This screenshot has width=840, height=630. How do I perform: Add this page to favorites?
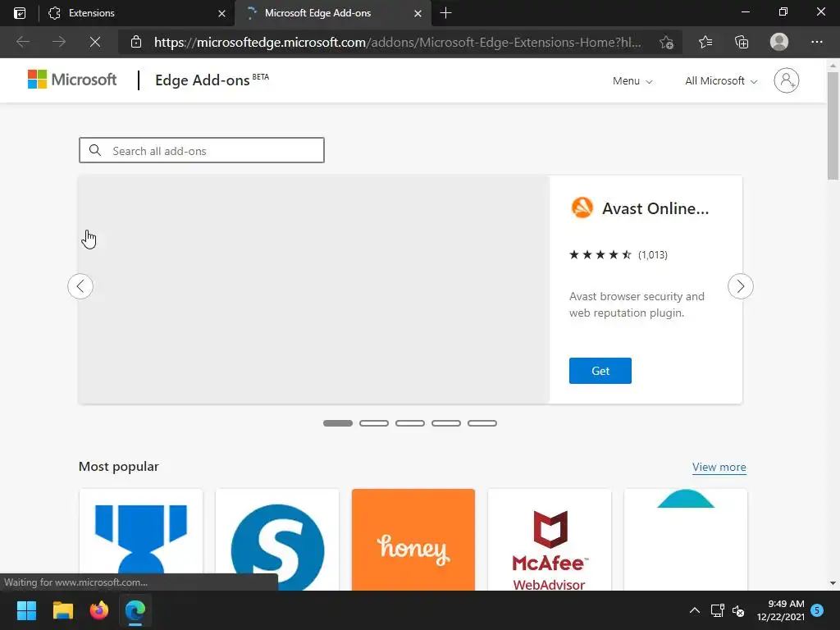tap(666, 42)
